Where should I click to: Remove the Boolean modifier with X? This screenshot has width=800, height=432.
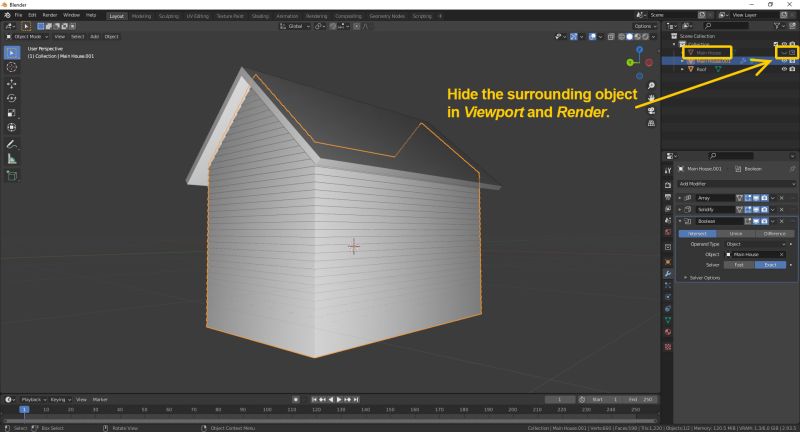pos(782,221)
